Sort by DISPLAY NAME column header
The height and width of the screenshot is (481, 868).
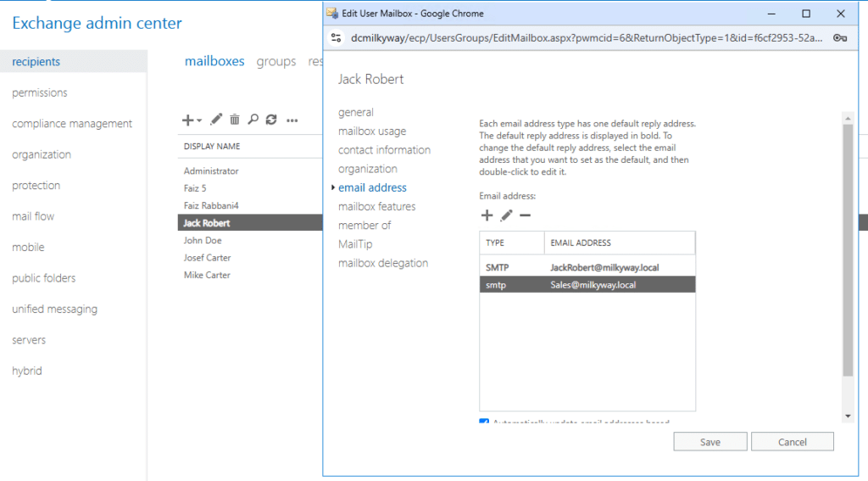212,146
